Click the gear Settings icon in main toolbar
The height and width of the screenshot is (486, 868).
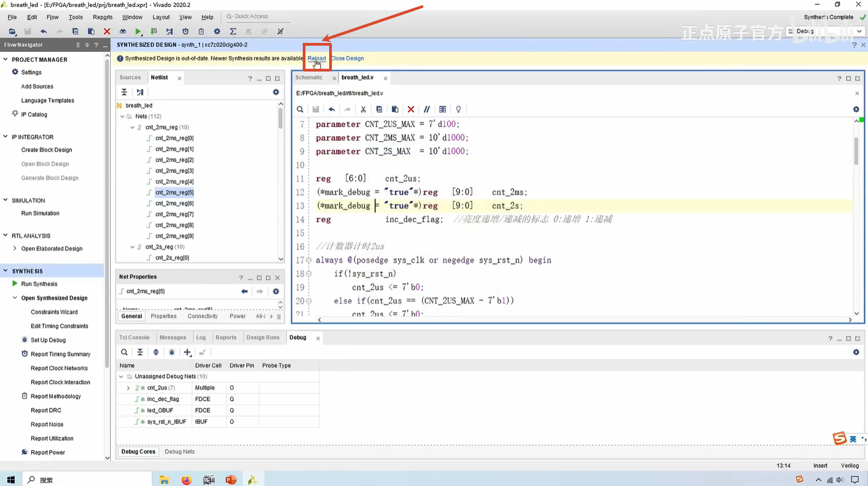click(x=217, y=31)
